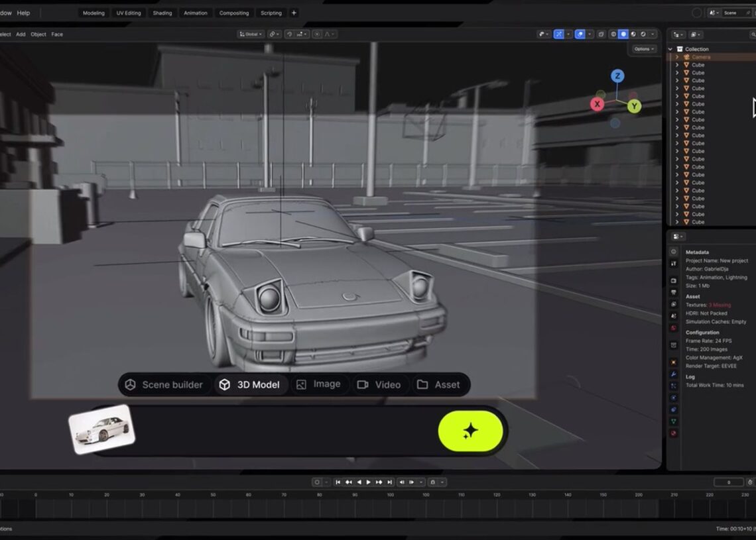The image size is (756, 540).
Task: Switch to material preview shading
Action: (633, 34)
